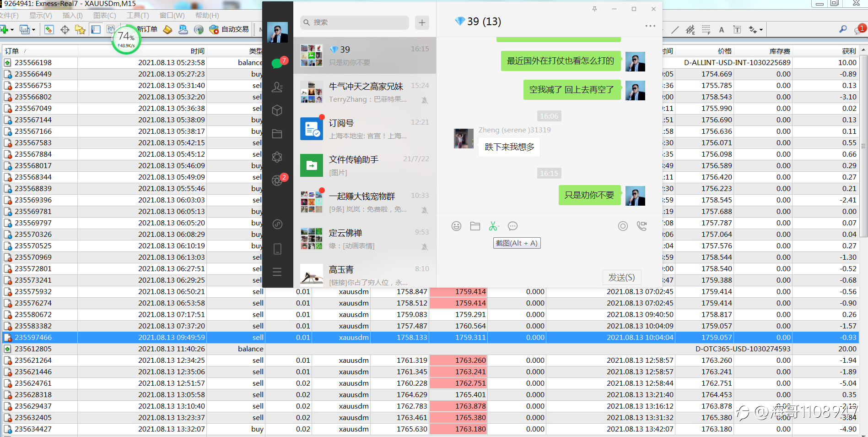This screenshot has height=437, width=868.
Task: Select the trendline drawing tool
Action: (675, 30)
